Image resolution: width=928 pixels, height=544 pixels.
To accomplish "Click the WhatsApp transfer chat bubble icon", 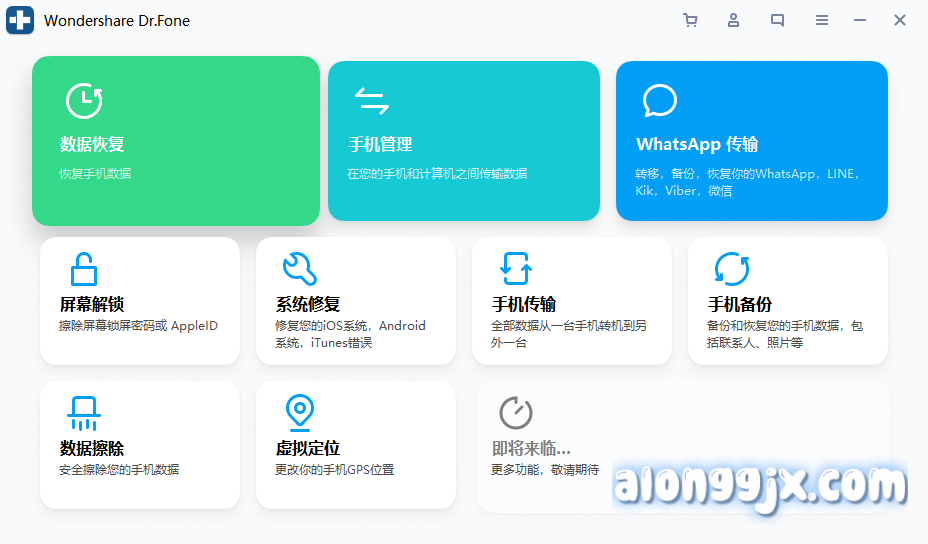I will click(659, 101).
